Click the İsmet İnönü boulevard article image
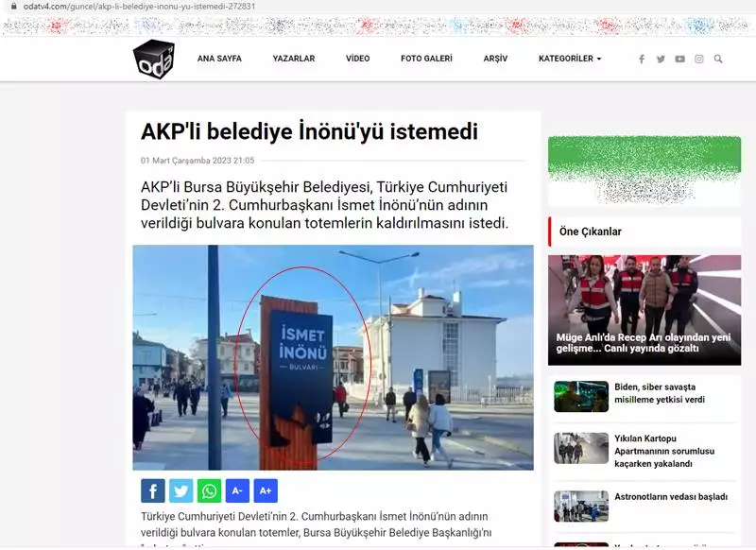756x550 pixels. 333,357
